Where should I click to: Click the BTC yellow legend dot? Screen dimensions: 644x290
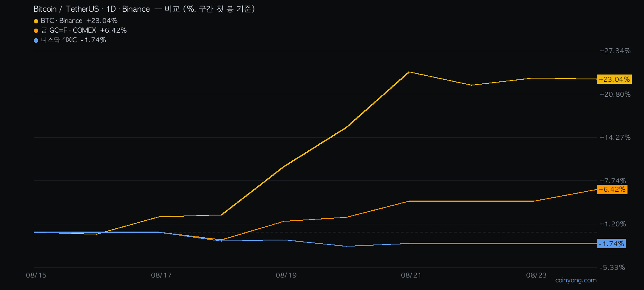click(x=36, y=21)
